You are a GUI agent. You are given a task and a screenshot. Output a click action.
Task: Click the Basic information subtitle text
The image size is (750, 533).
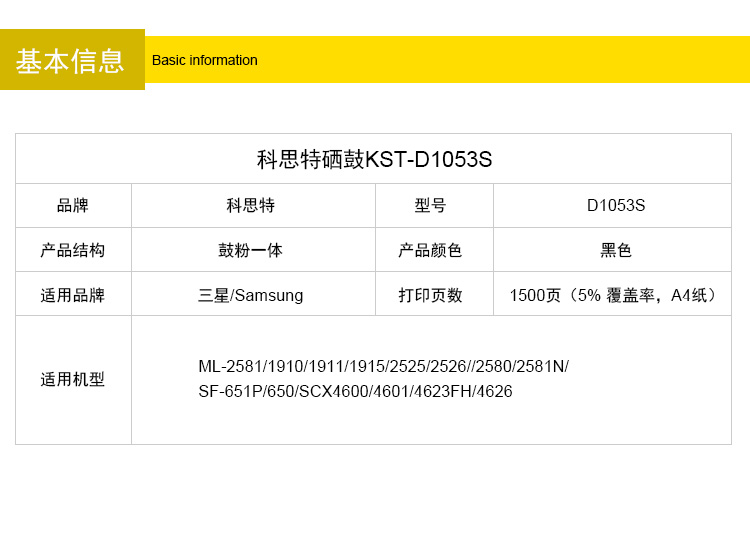(x=205, y=60)
